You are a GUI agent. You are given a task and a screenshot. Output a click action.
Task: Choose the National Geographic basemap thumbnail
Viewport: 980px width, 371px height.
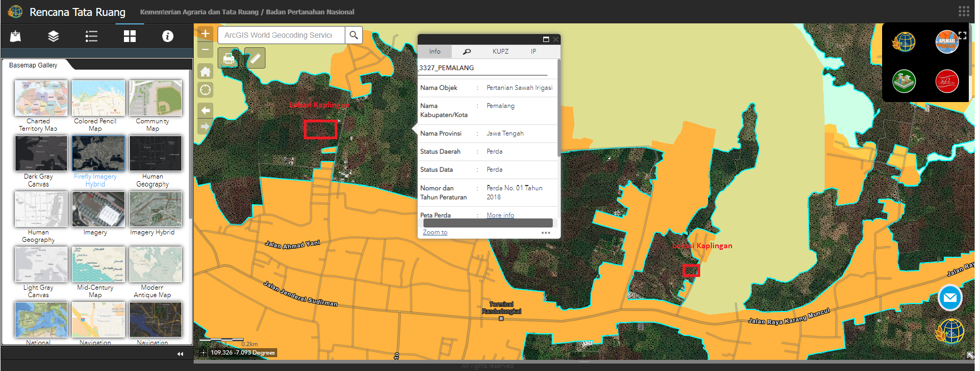[x=41, y=320]
